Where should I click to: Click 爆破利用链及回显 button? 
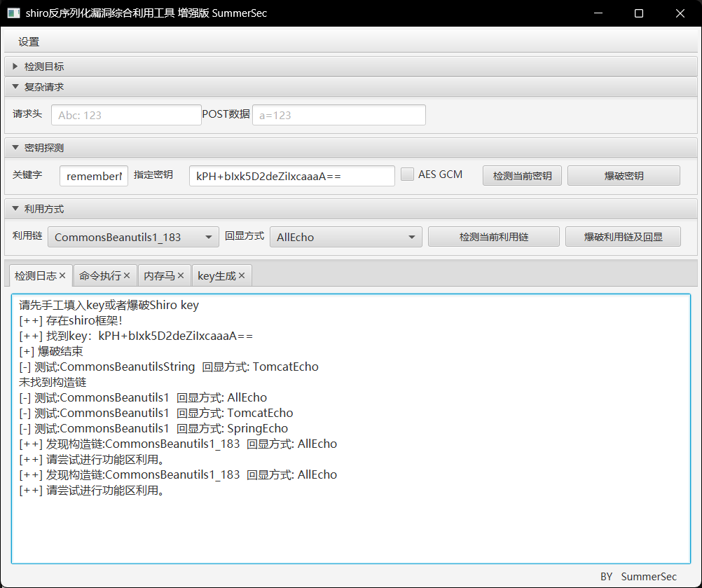click(624, 236)
